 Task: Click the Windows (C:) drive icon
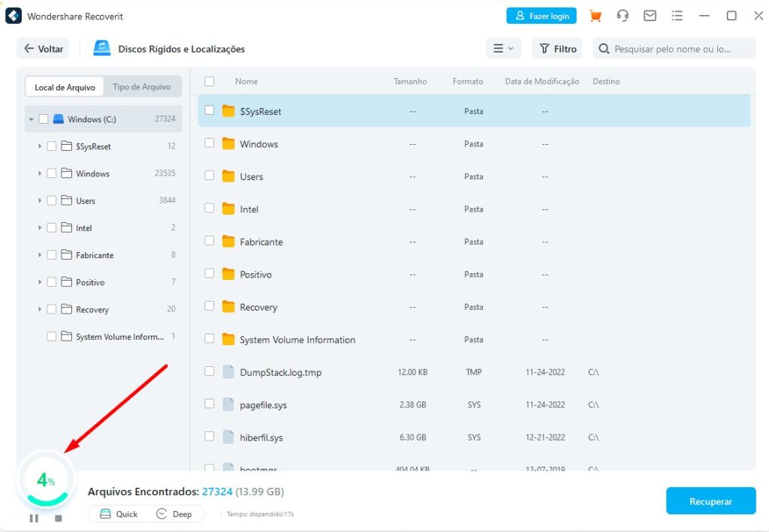[59, 119]
